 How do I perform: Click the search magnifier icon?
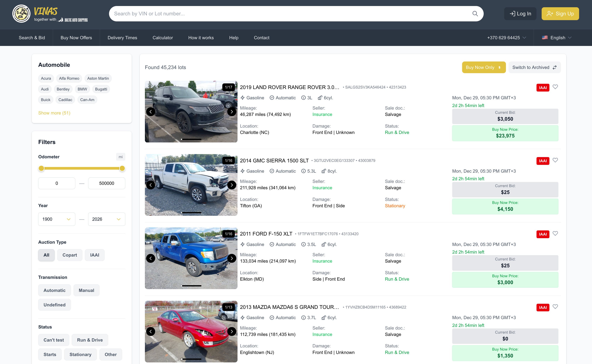pos(475,14)
